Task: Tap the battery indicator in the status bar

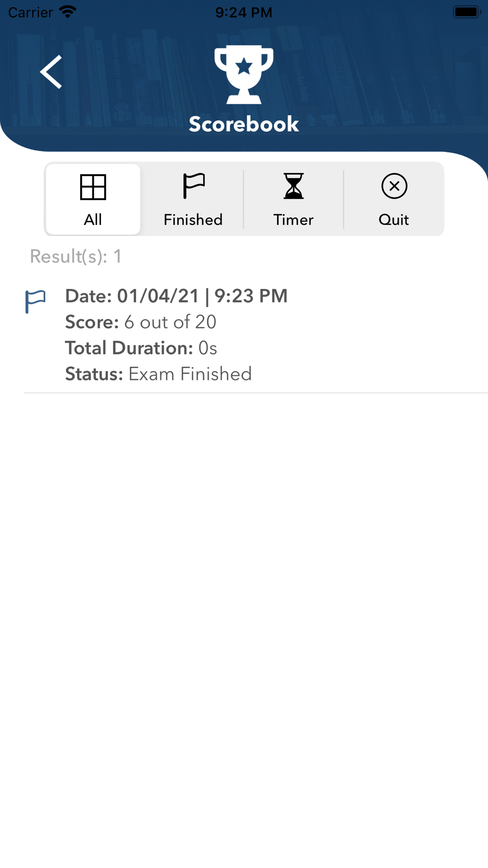Action: (x=467, y=12)
